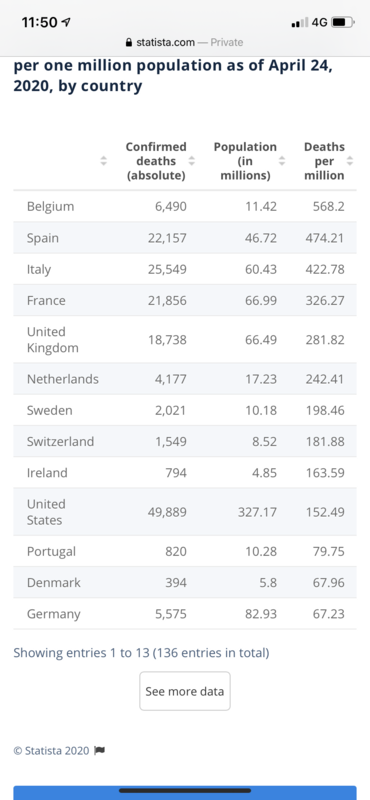
Task: Tap the location arrow beside 11:50
Action: [x=65, y=22]
